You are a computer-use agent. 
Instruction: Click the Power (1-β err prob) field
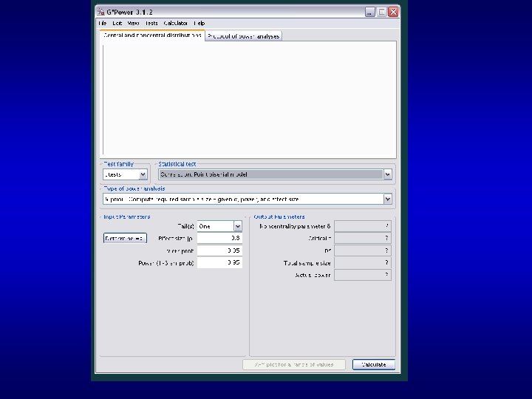tap(219, 262)
